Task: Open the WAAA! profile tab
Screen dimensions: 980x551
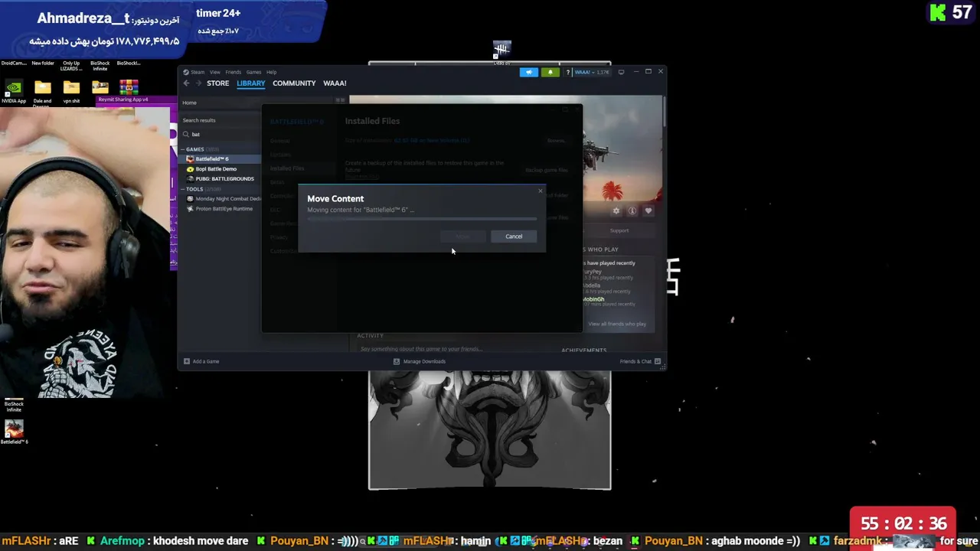Action: (335, 83)
